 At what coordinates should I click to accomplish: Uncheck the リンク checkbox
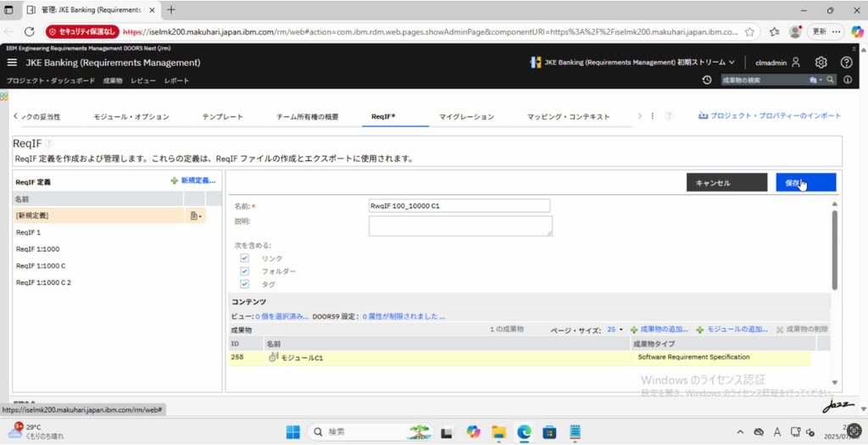tap(244, 259)
